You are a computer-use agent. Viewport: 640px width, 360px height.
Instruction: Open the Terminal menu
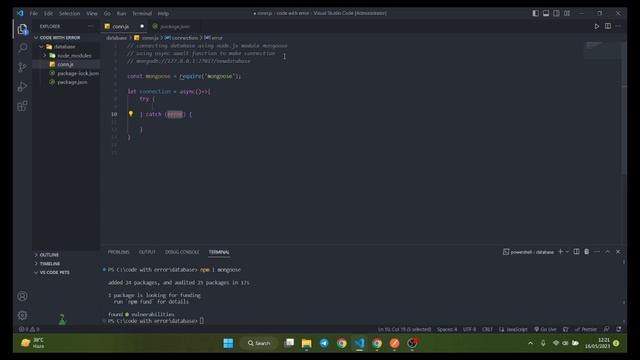point(142,13)
